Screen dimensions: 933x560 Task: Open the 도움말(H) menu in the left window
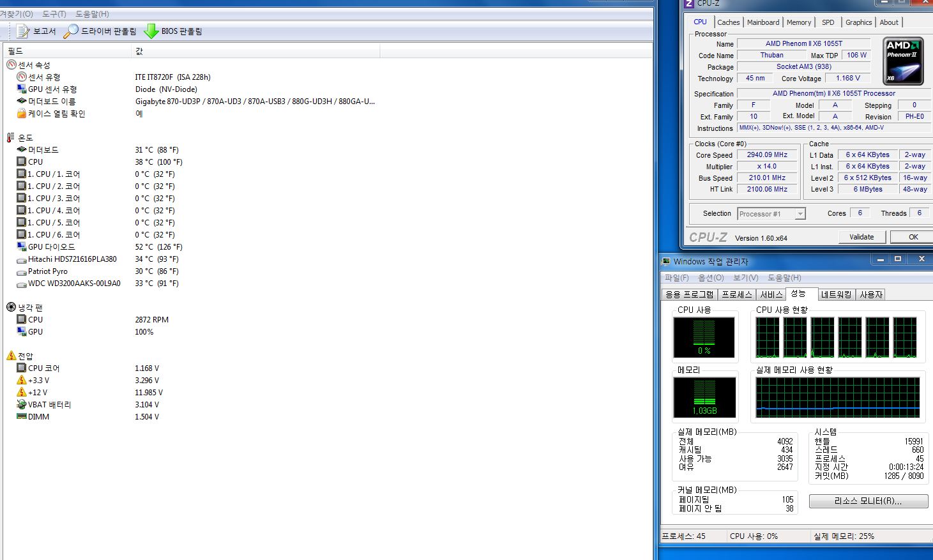coord(92,13)
